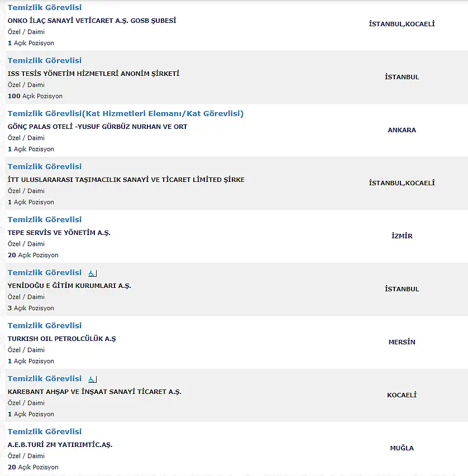Open Temizlik Görevlisi link above KAREBANT AHŞAP
Image resolution: width=468 pixels, height=476 pixels.
pyautogui.click(x=45, y=378)
